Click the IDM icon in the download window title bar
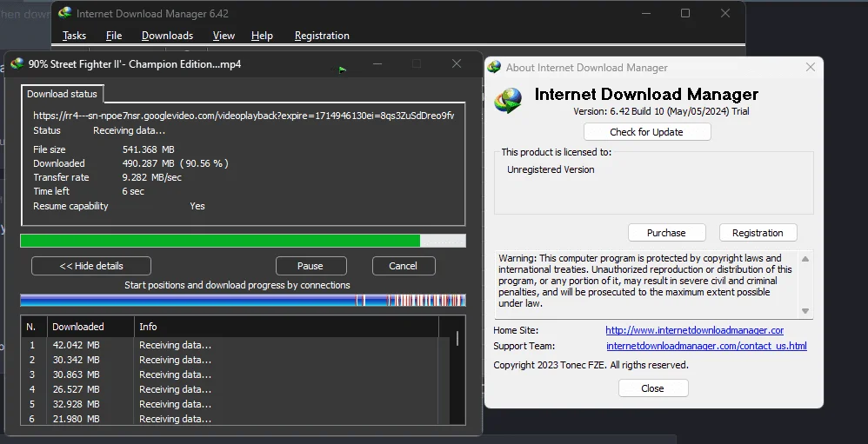 click(x=17, y=63)
